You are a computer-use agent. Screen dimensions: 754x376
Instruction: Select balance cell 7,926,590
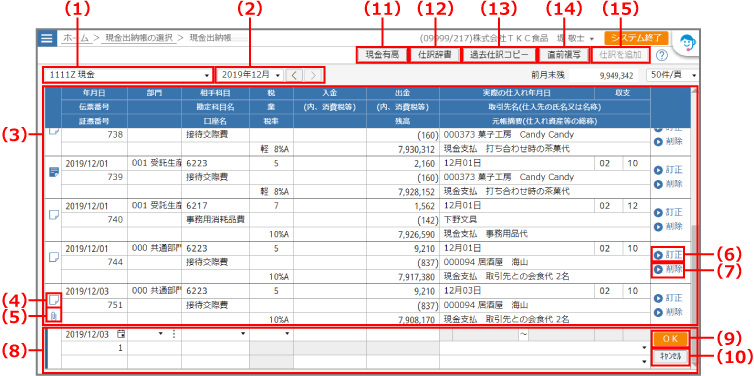pyautogui.click(x=402, y=235)
